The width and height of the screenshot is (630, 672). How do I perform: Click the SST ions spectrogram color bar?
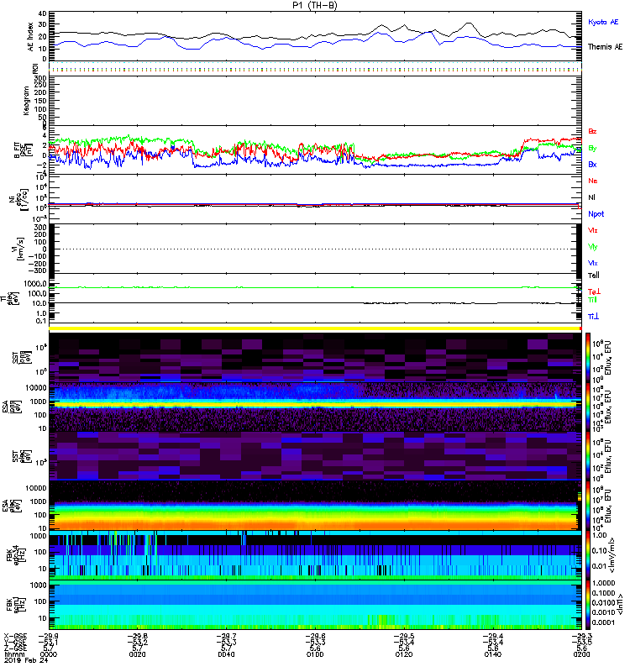588,358
